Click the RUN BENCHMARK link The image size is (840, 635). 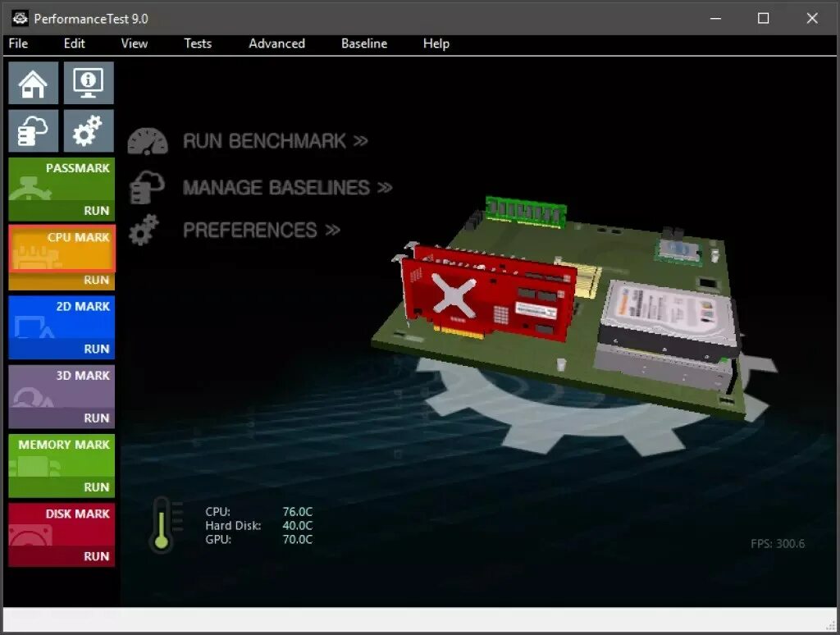click(276, 141)
